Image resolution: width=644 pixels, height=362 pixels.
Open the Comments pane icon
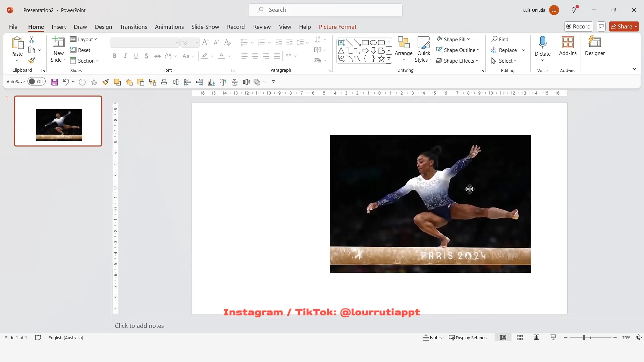(601, 26)
